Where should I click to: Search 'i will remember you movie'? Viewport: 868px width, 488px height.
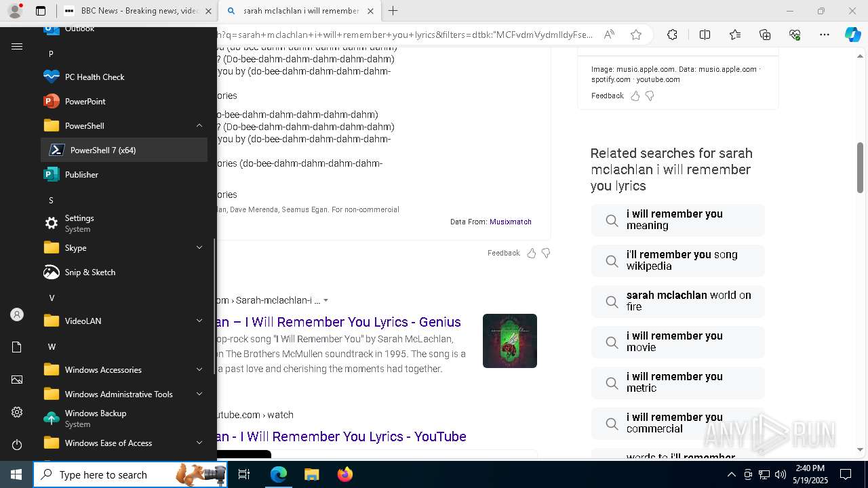click(677, 342)
